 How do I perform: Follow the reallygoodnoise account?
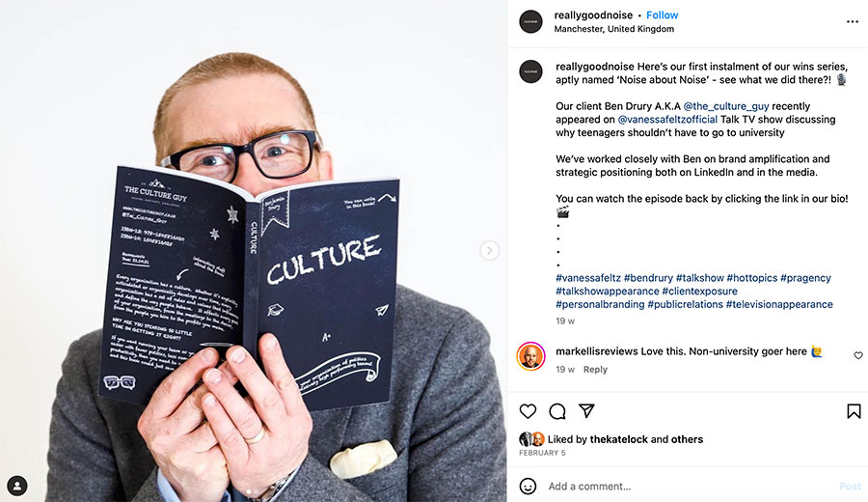[x=662, y=14]
